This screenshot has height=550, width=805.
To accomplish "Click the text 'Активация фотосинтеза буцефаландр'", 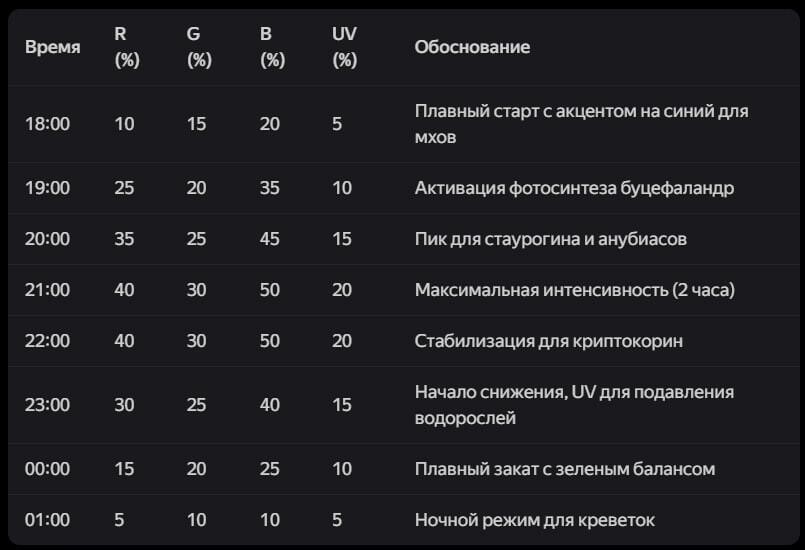I will click(x=574, y=188).
